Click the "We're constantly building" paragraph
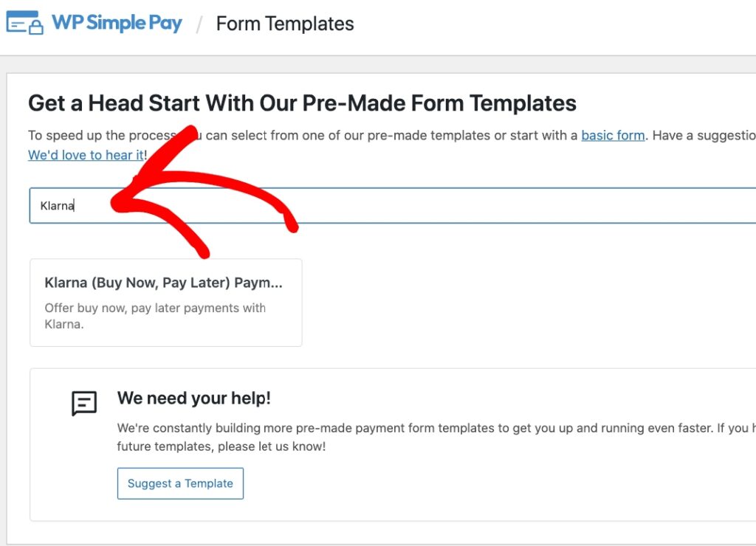Viewport: 756px width, 546px height. click(413, 428)
